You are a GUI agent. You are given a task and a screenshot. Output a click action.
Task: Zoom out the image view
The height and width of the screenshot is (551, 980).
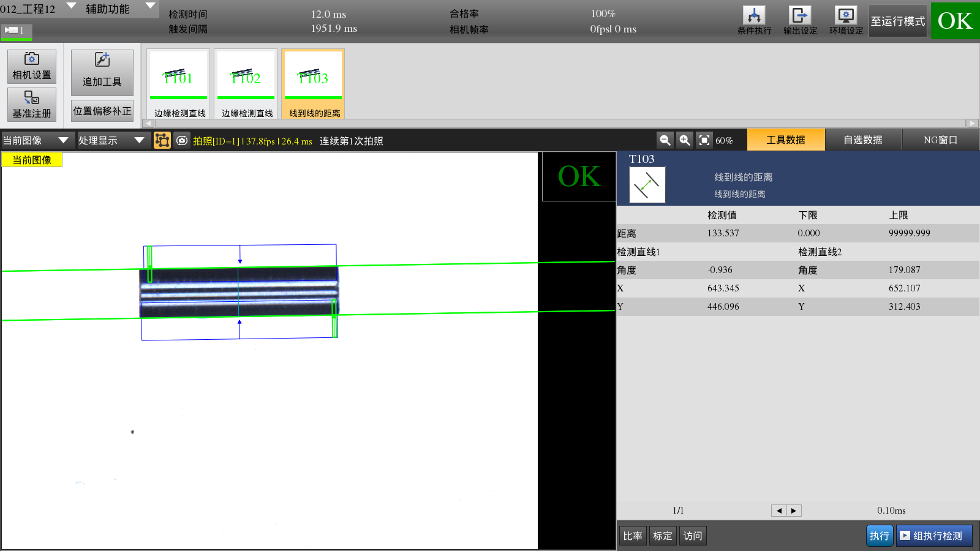(x=665, y=140)
